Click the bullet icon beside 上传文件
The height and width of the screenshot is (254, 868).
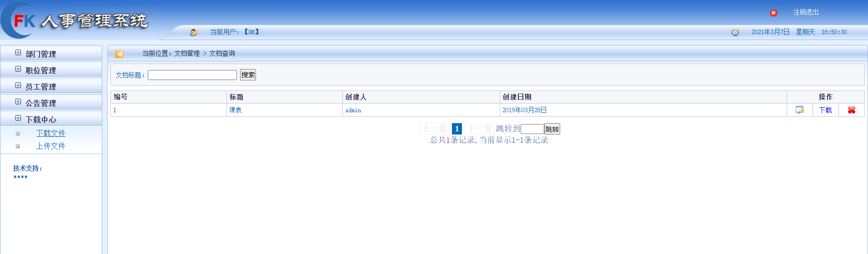(18, 146)
